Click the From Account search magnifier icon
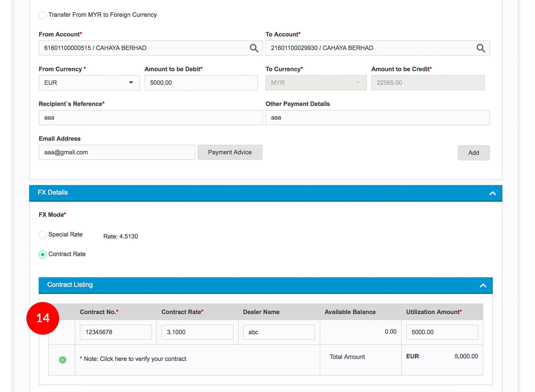The image size is (535, 392). [254, 48]
